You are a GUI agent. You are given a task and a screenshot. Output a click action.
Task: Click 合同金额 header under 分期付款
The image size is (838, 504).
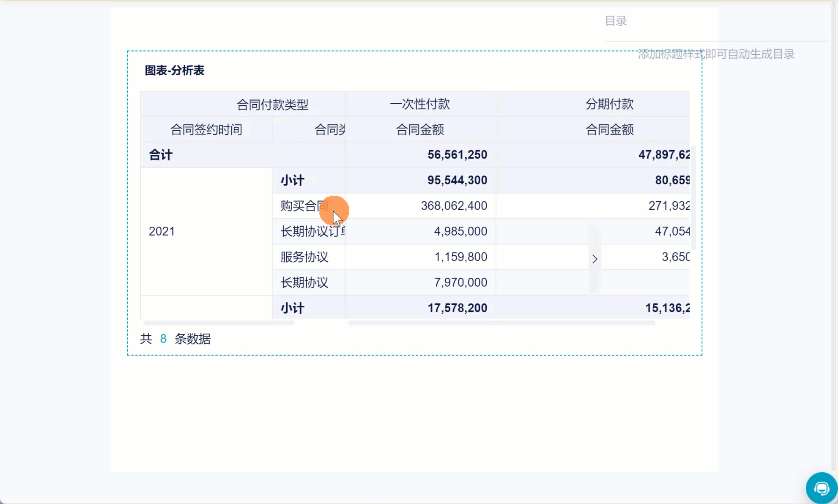coord(609,130)
